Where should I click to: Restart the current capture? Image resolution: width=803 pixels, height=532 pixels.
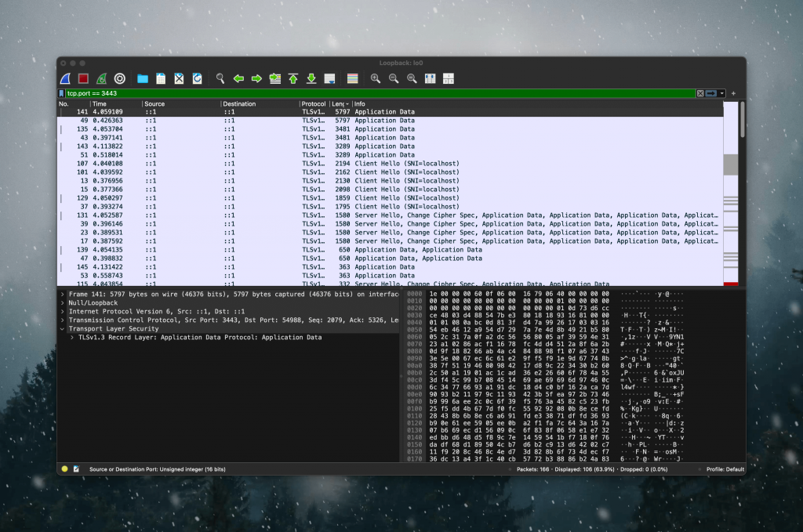coord(101,78)
